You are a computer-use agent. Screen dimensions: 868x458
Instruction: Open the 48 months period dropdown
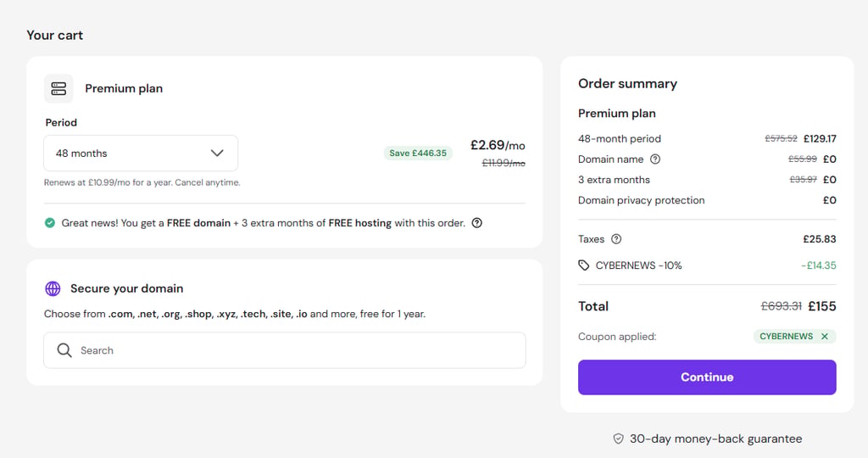[x=141, y=154]
